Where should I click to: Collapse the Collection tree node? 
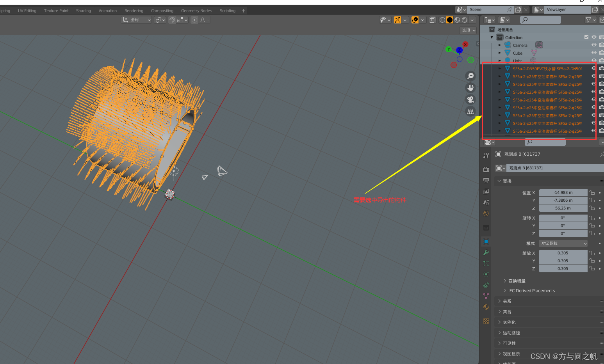pos(492,37)
